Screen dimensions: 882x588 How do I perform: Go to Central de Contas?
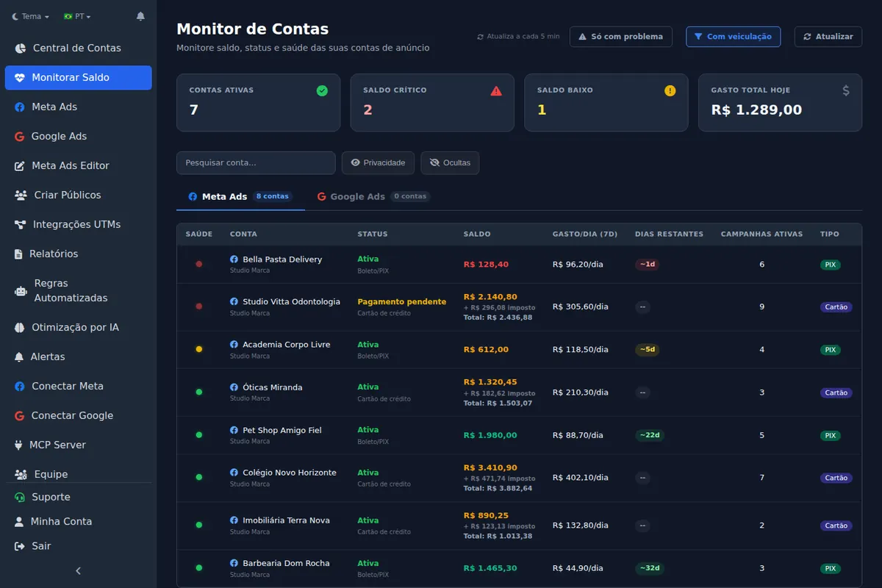coord(79,48)
